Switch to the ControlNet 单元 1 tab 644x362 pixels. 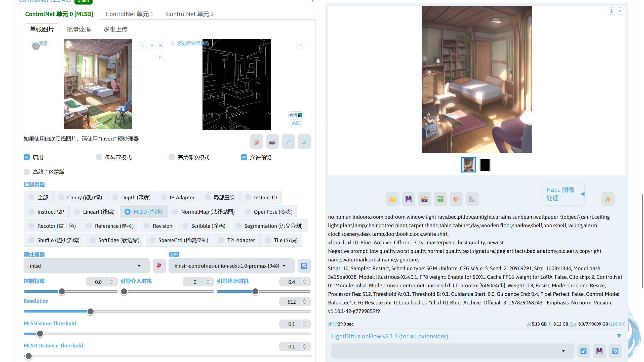pyautogui.click(x=130, y=14)
